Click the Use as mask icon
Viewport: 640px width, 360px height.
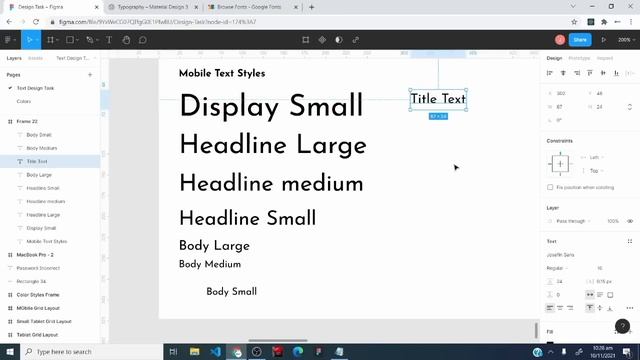pos(339,40)
